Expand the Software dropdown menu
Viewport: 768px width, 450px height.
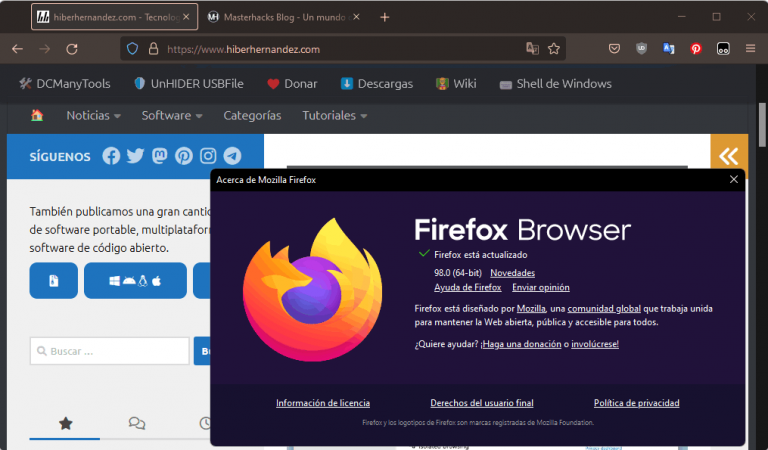tap(171, 115)
